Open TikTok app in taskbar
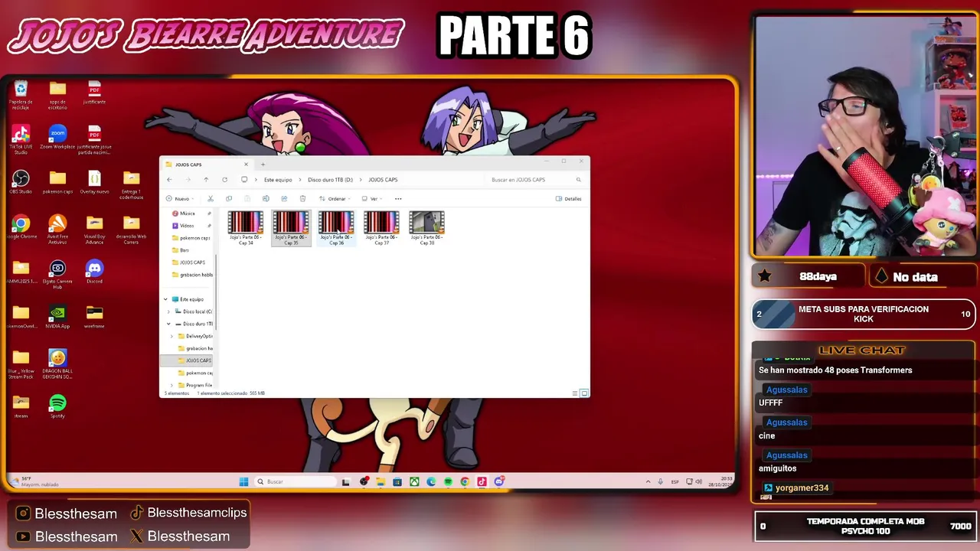The image size is (980, 551). 482,481
